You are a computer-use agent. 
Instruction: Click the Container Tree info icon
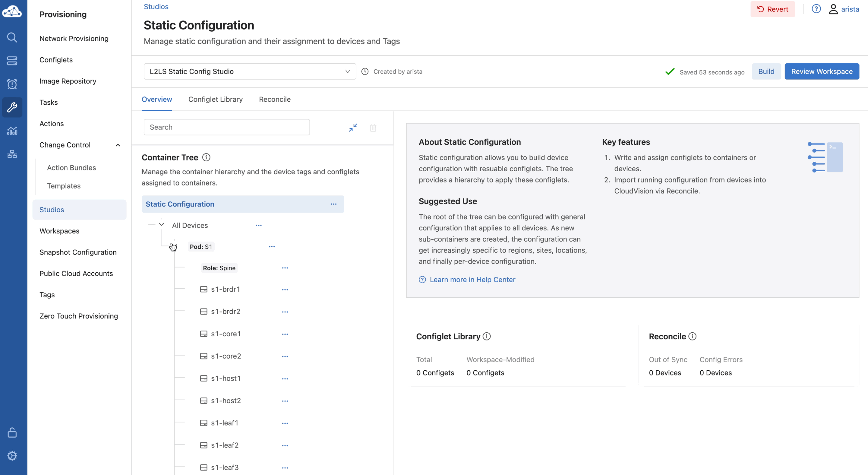pos(206,157)
